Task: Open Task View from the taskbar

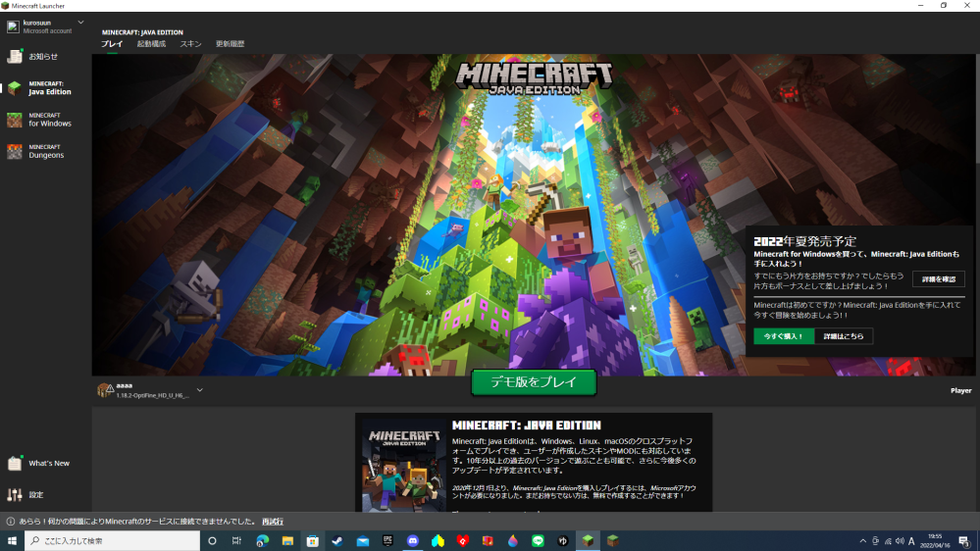Action: tap(236, 540)
